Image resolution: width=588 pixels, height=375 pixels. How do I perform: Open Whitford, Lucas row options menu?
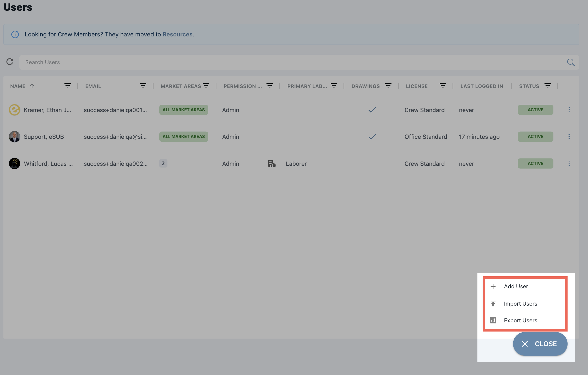coord(569,163)
